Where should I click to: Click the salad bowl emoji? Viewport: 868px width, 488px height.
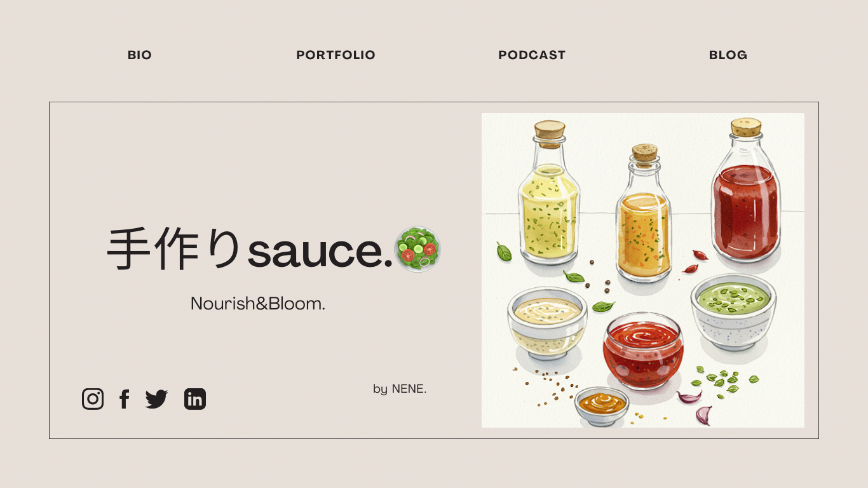(418, 250)
